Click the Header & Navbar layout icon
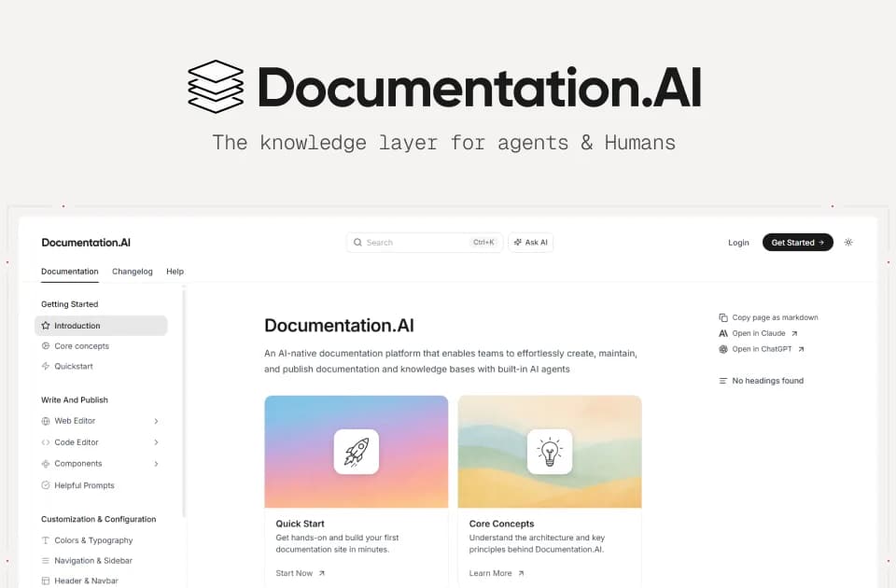The width and height of the screenshot is (896, 588). pos(46,581)
